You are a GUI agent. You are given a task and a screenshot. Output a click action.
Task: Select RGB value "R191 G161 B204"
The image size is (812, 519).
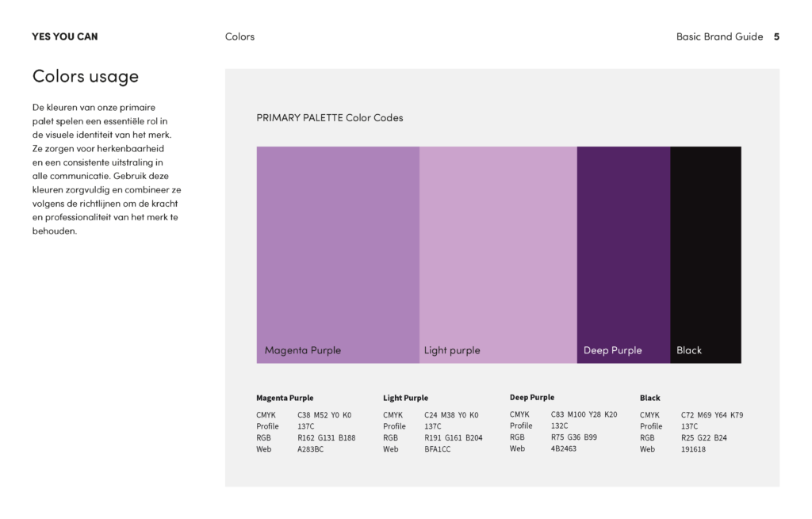pos(453,437)
